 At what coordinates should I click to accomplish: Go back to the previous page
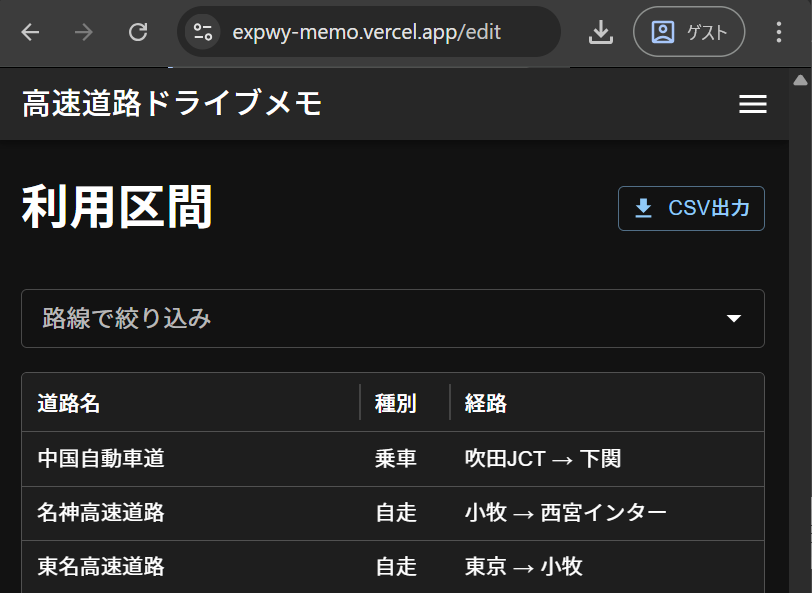tap(31, 32)
